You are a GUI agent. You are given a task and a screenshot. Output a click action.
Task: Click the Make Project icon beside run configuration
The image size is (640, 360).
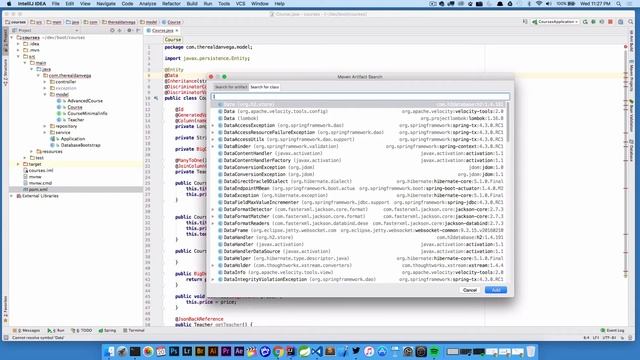pos(525,22)
